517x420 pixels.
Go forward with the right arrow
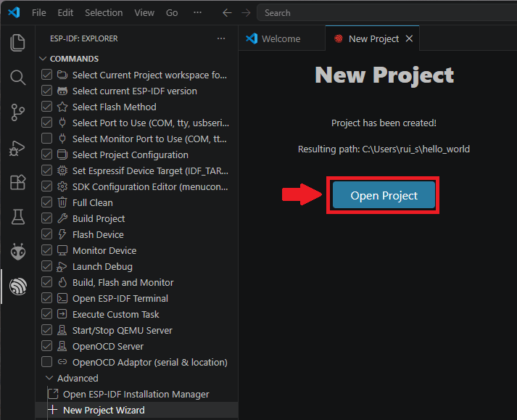tap(246, 13)
